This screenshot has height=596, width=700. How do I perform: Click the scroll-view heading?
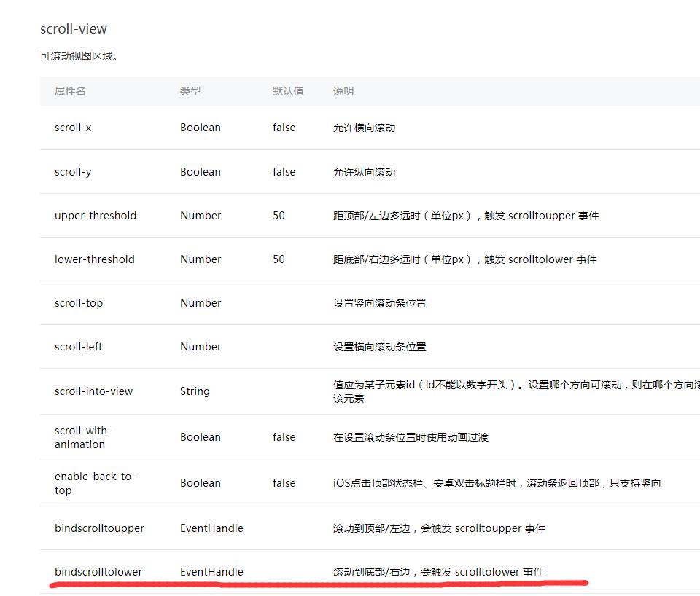tap(74, 29)
